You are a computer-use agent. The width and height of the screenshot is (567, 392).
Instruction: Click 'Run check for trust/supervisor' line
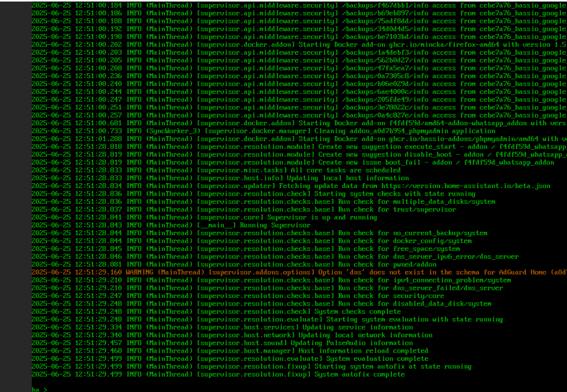(x=244, y=209)
